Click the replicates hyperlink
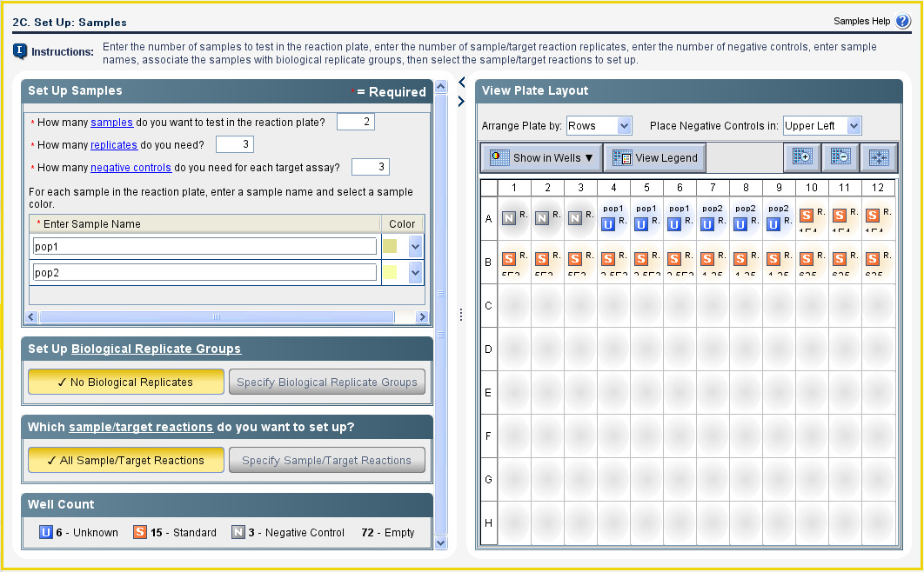This screenshot has width=924, height=572. pos(114,145)
